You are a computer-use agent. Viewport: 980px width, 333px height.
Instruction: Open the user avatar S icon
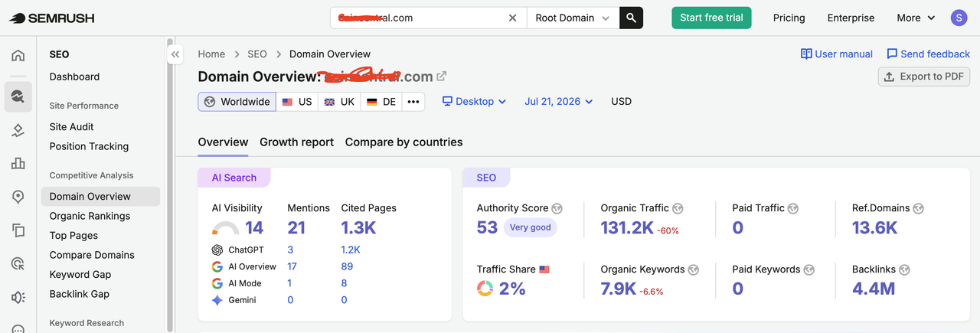(x=959, y=18)
